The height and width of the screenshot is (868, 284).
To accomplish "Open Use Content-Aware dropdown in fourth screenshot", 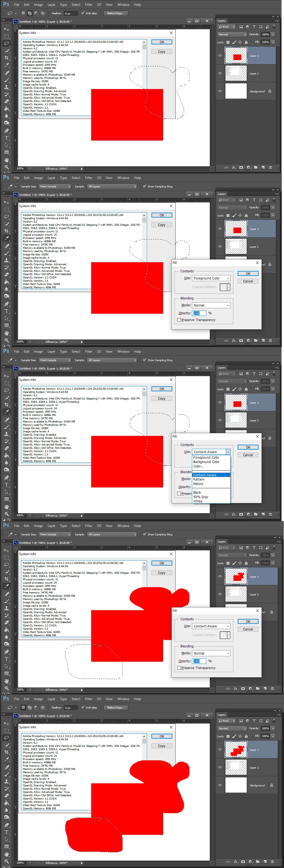I will pyautogui.click(x=211, y=626).
